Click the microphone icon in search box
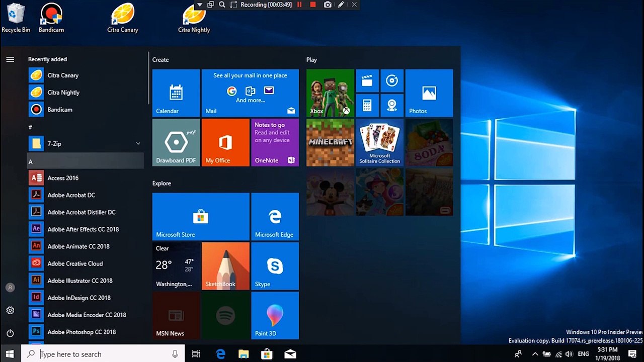Screen dimensions: 644x362 point(175,354)
